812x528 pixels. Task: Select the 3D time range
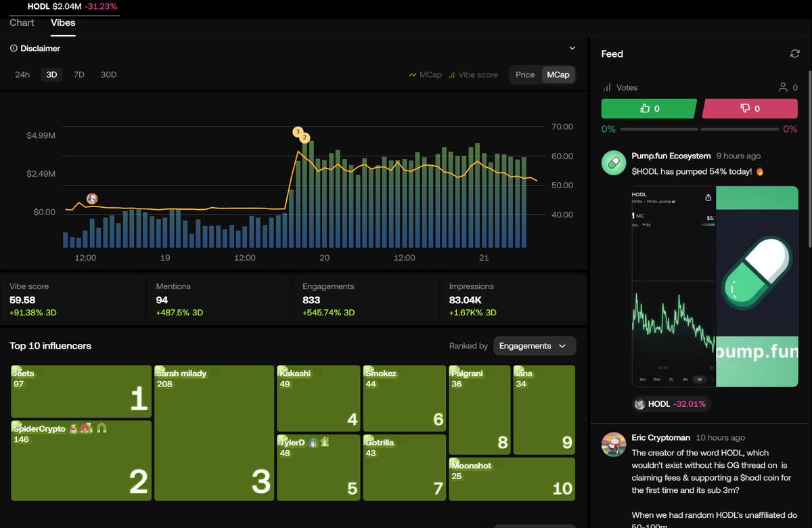[x=51, y=75]
